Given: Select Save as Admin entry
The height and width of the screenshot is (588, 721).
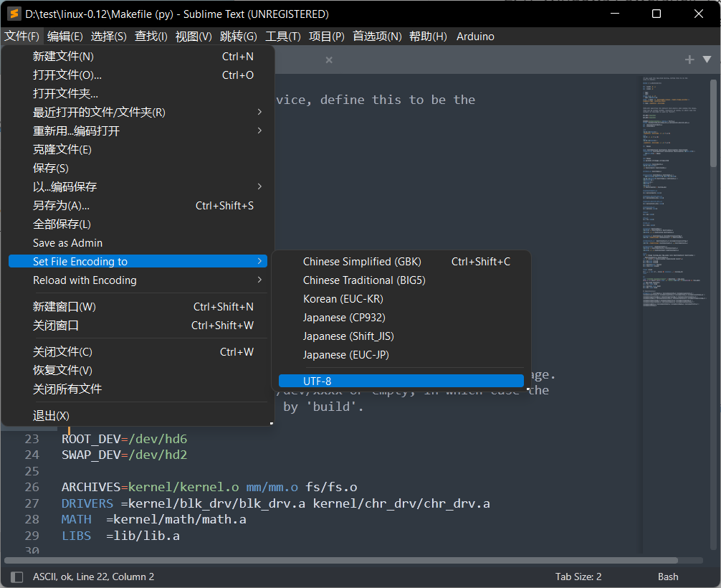Looking at the screenshot, I should (x=138, y=242).
